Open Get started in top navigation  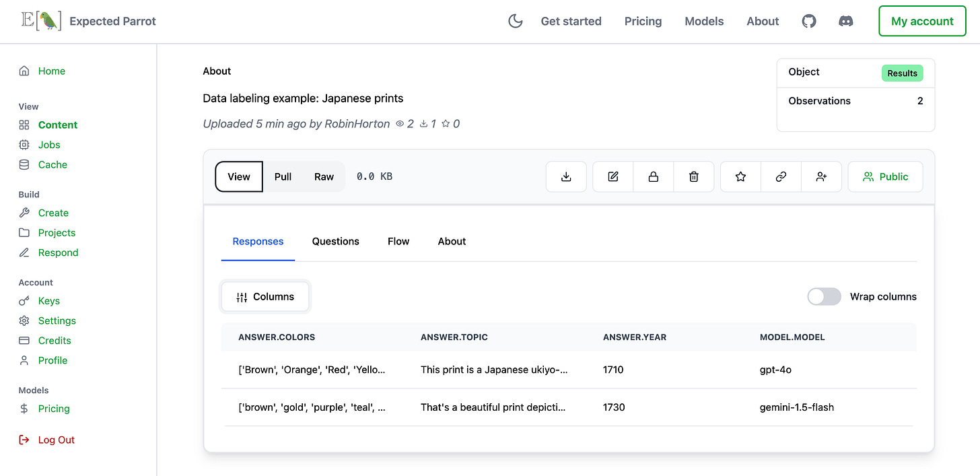point(571,21)
